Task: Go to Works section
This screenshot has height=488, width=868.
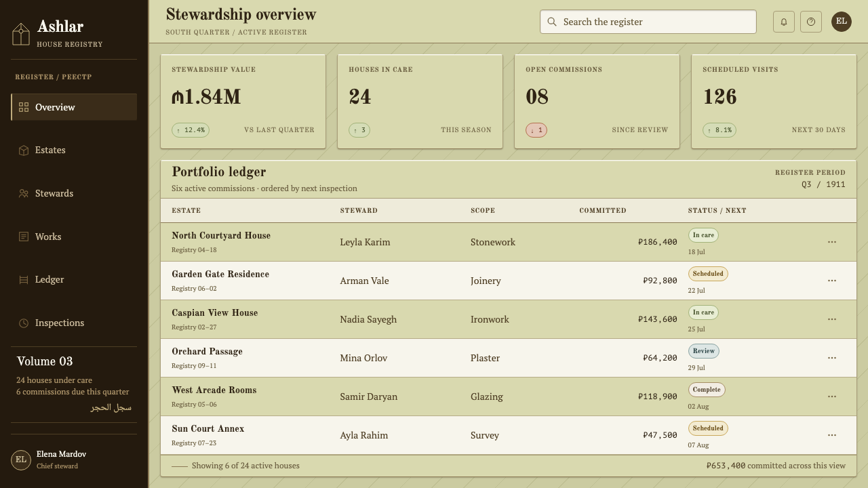Action: point(74,237)
